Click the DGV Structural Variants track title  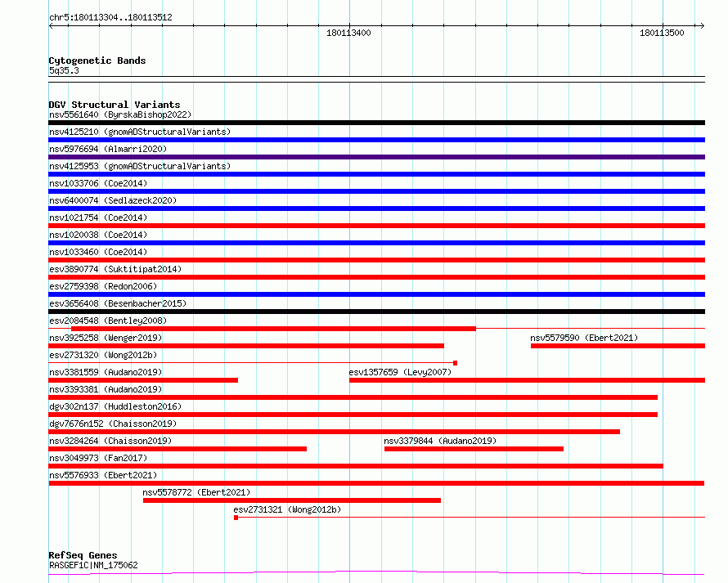[115, 105]
